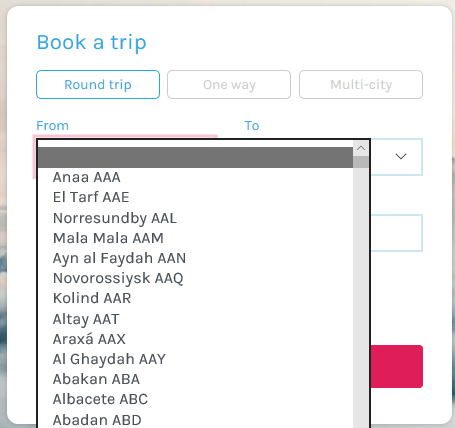455x428 pixels.
Task: Select Albacete ABC option
Action: click(195, 399)
